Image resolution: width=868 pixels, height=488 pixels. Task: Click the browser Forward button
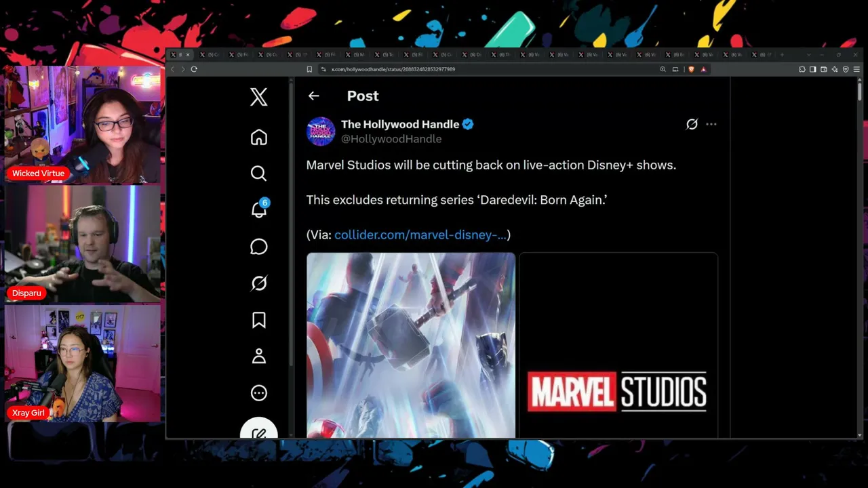(x=182, y=69)
